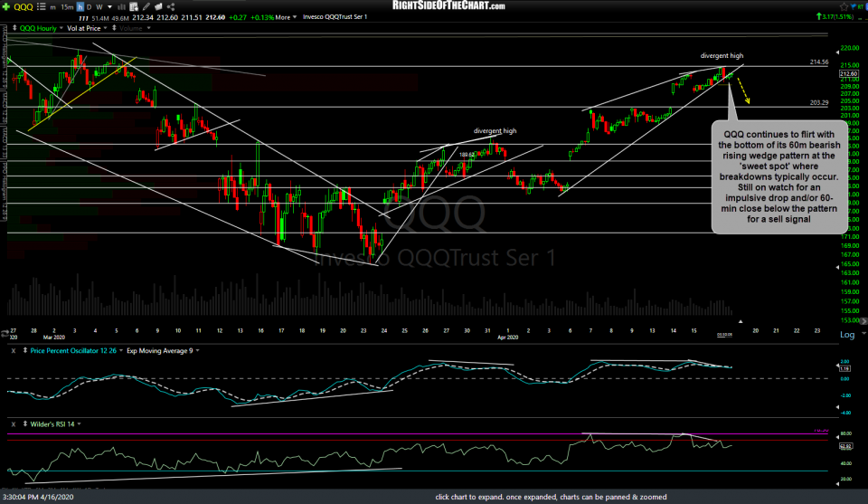Click the +0.13% percent change value
The image size is (868, 504).
pyautogui.click(x=262, y=17)
